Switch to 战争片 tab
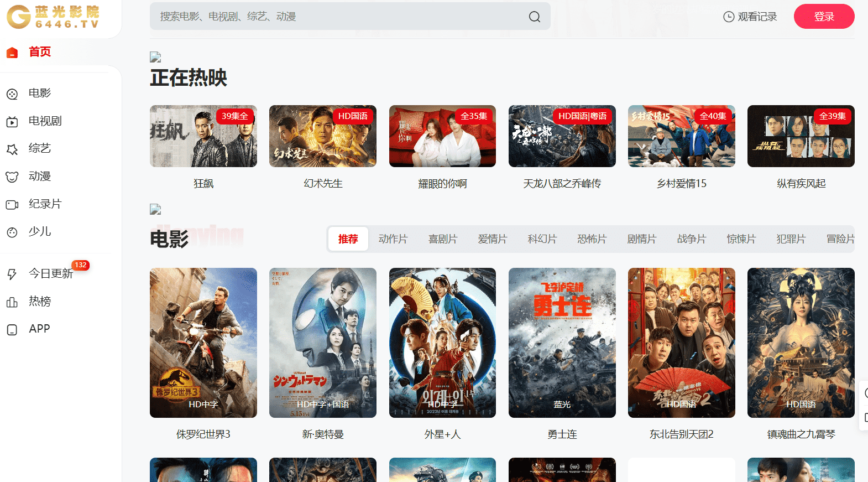 point(692,239)
